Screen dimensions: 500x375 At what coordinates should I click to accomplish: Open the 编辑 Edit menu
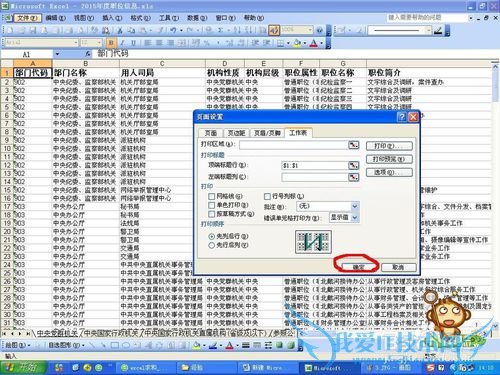[x=55, y=18]
